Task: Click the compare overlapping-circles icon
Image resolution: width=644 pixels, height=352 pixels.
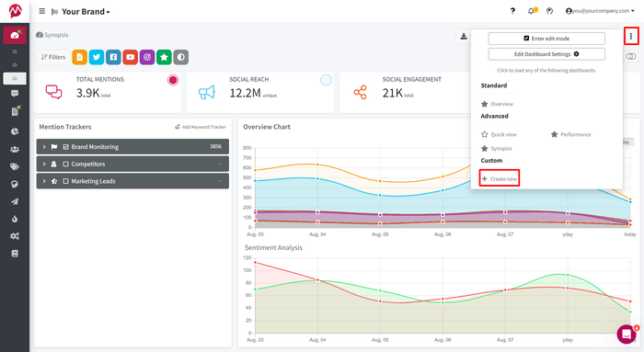Action: (631, 56)
